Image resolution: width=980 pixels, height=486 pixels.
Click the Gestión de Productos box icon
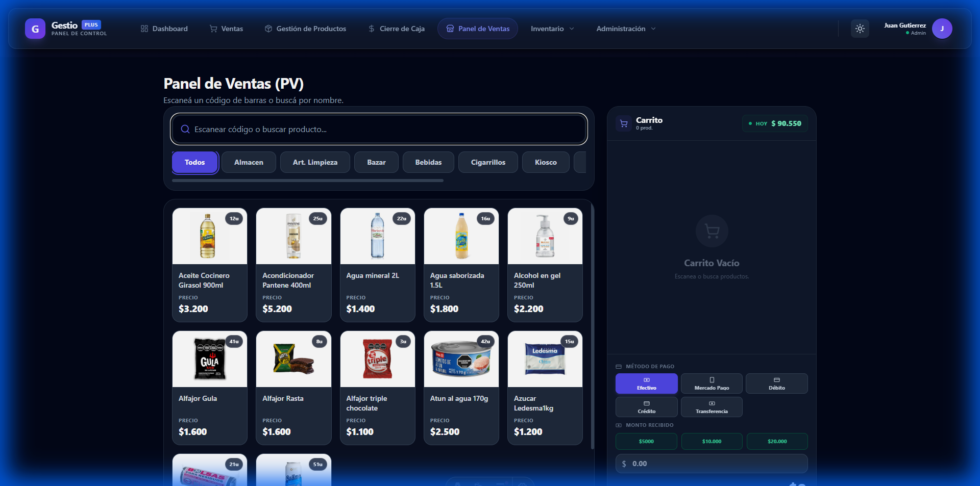point(267,29)
